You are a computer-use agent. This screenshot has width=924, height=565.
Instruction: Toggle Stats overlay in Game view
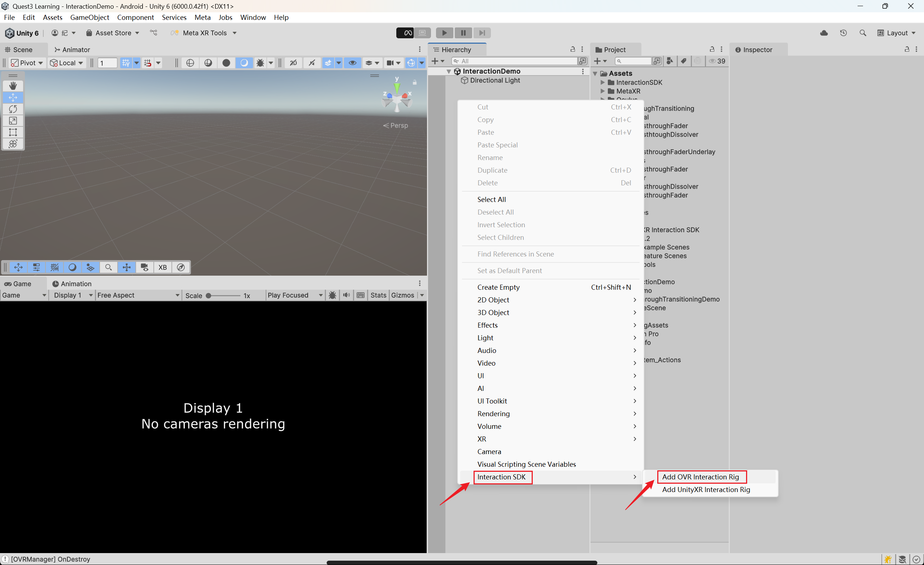click(x=378, y=295)
